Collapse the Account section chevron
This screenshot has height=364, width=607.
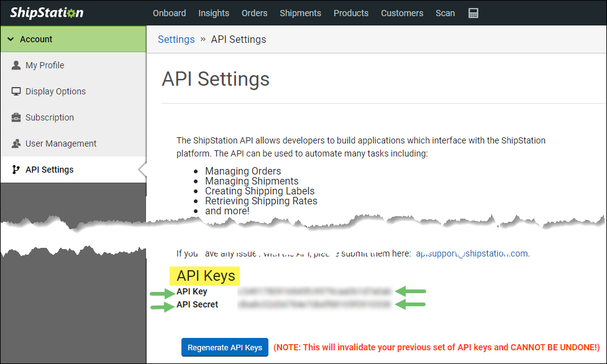click(11, 39)
